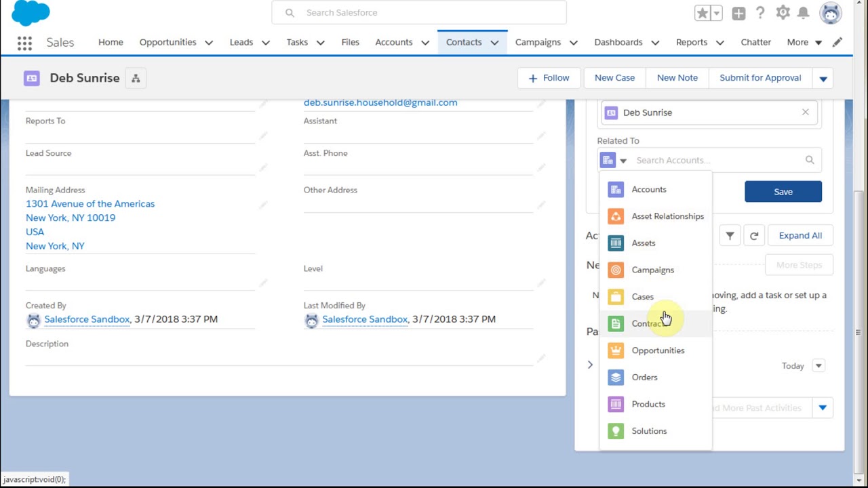This screenshot has height=488, width=868.
Task: Expand the Accounts tab dropdown arrow
Action: tap(425, 42)
